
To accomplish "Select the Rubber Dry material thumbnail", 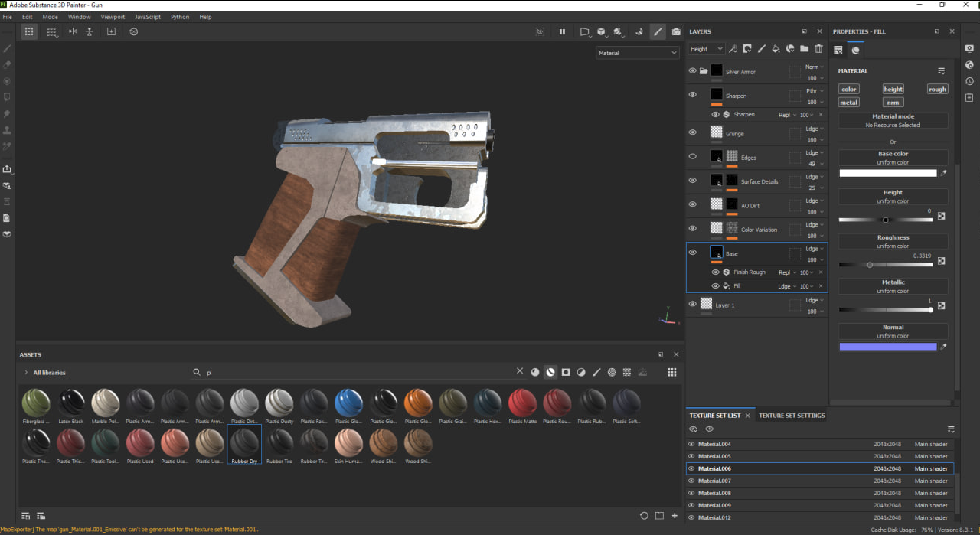I will click(244, 442).
